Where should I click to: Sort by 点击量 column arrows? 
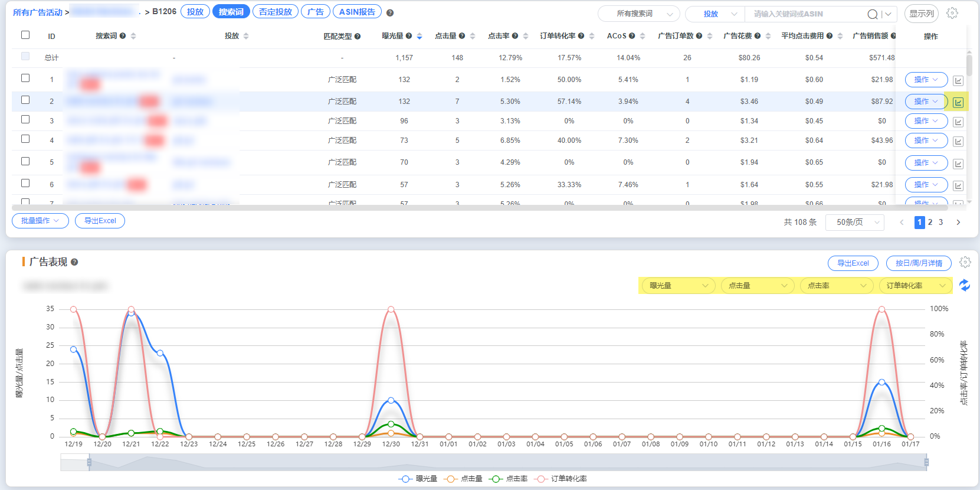coord(473,36)
